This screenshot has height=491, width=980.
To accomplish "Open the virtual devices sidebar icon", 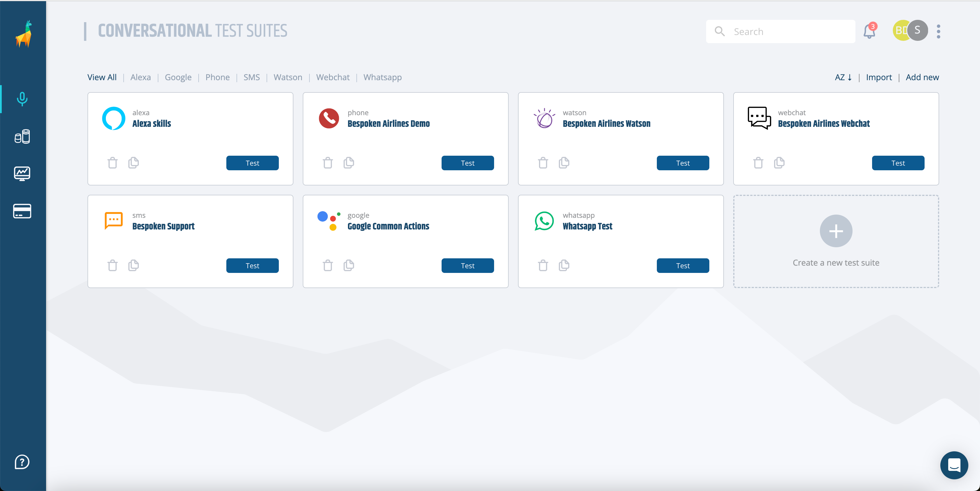I will coord(22,136).
